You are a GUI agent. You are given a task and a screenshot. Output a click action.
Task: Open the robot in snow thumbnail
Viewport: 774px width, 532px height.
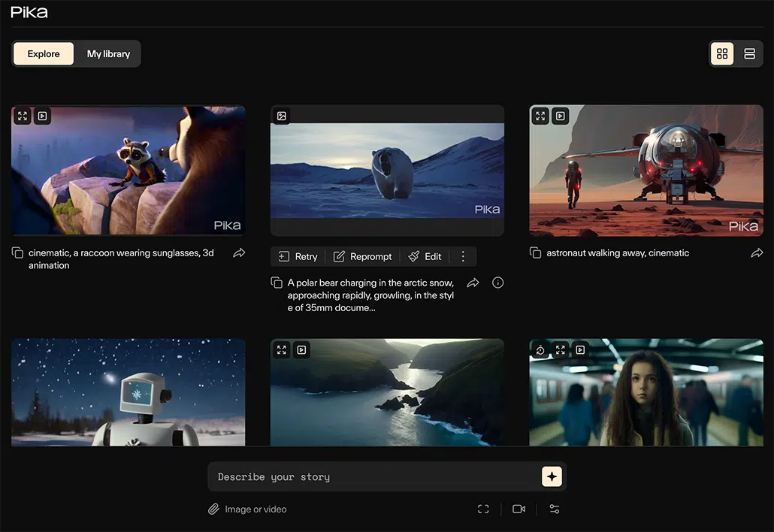[x=128, y=392]
